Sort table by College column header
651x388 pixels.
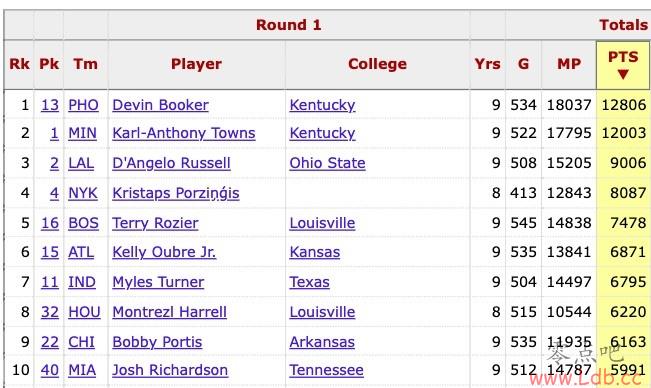377,64
